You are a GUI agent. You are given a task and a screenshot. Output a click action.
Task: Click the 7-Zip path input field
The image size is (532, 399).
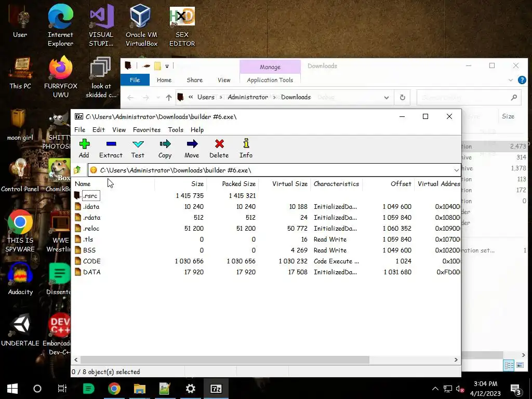click(x=270, y=170)
